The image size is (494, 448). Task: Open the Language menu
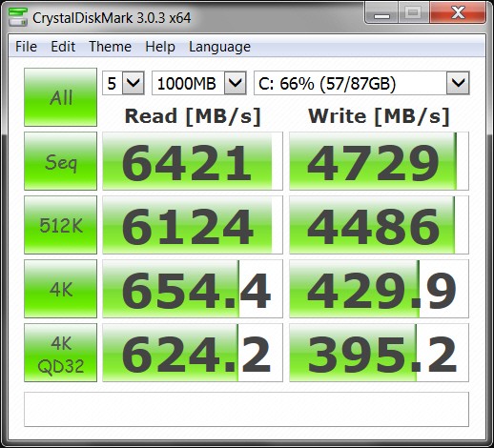219,47
